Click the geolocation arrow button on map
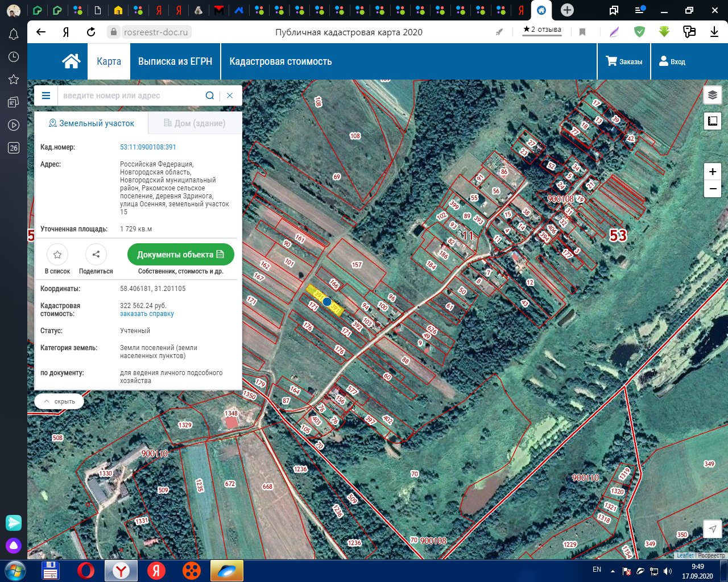The height and width of the screenshot is (582, 728). [x=713, y=529]
